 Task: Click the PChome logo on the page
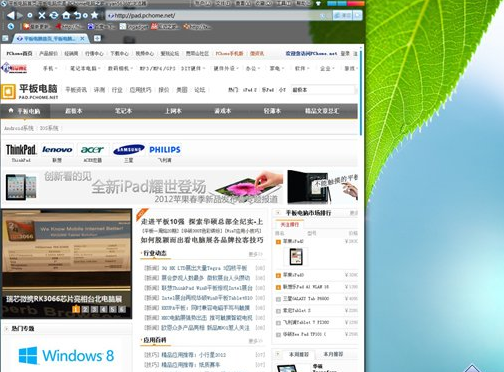point(14,68)
